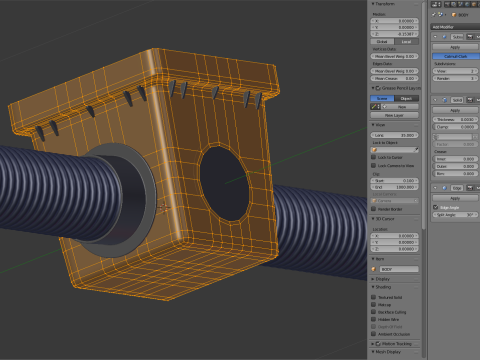Open the Render properties tab icon
The image size is (480, 360).
tap(447, 4)
